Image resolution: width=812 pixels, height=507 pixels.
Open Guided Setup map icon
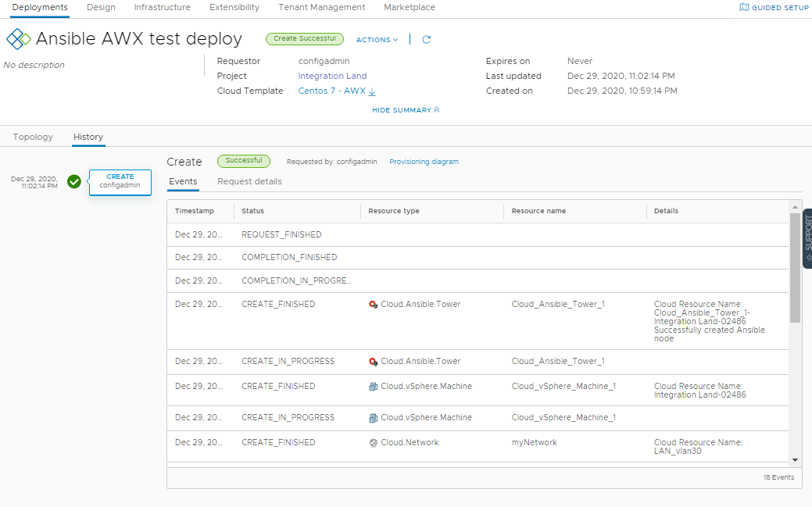(x=744, y=7)
